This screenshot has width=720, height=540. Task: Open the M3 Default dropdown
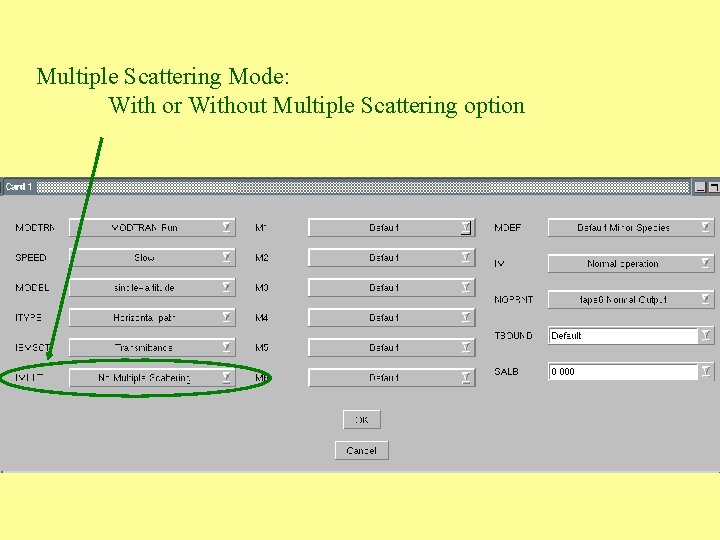pyautogui.click(x=392, y=287)
